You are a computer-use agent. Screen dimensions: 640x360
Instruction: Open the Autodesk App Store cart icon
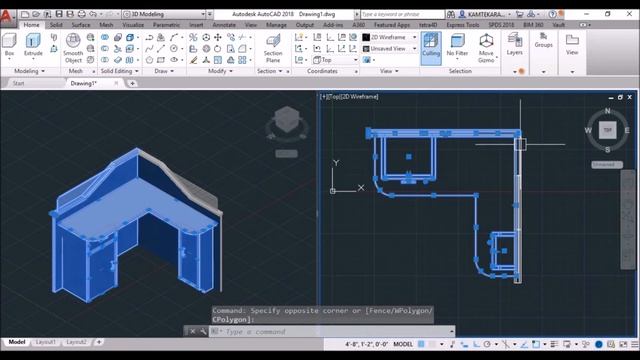tap(520, 14)
